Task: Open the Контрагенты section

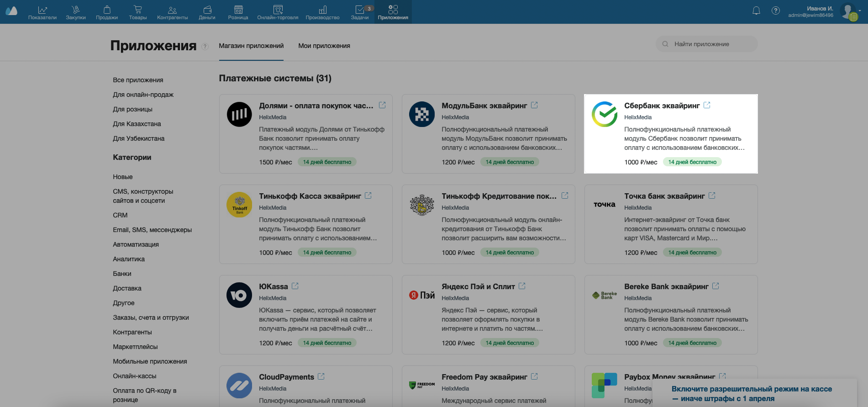Action: coord(173,12)
